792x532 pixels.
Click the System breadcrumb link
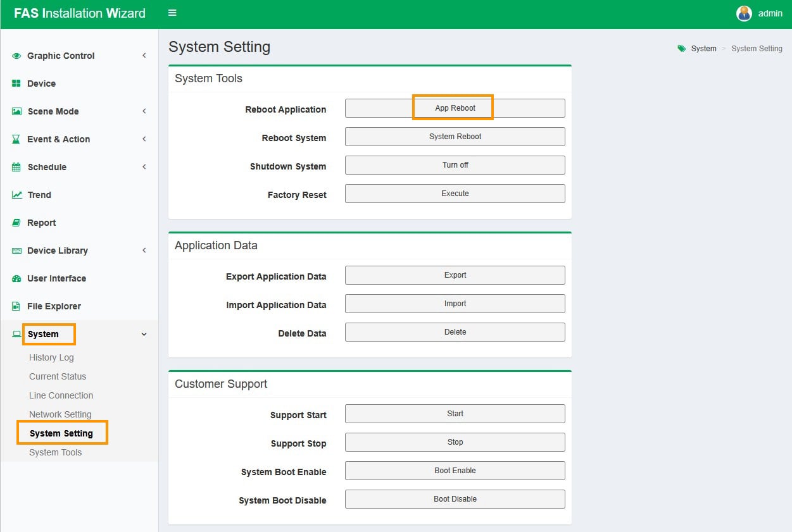point(703,49)
